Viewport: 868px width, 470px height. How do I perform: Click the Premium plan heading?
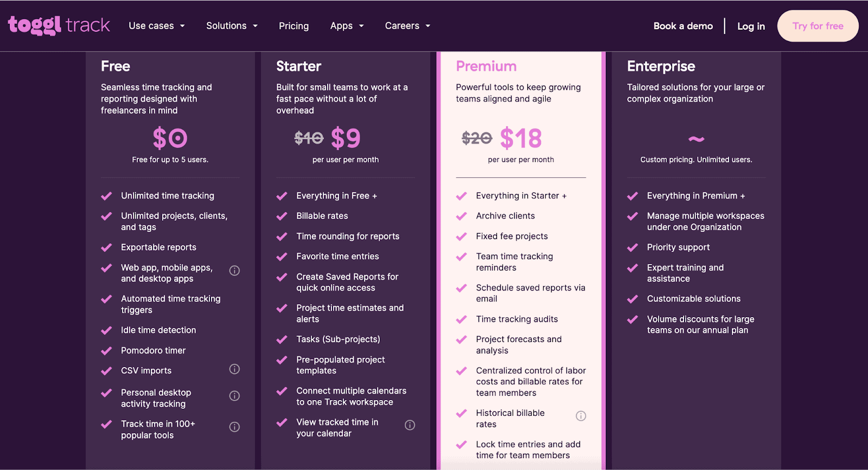coord(486,66)
